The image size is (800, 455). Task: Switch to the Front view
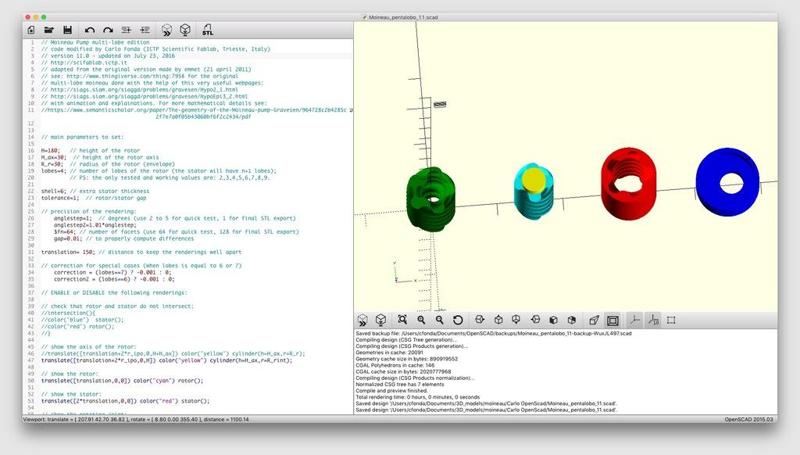coord(554,320)
